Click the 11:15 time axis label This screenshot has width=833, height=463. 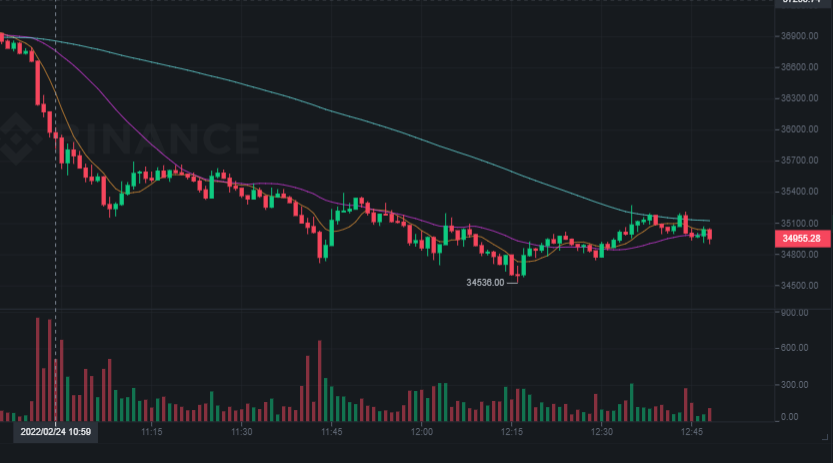151,432
